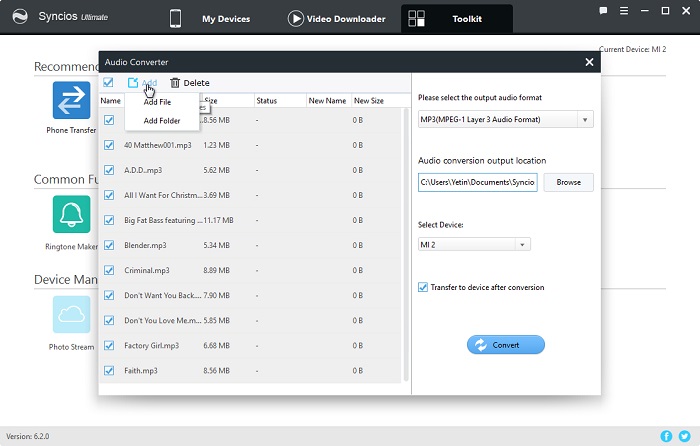Uncheck Criminal.mp3 checkbox
Image resolution: width=700 pixels, height=446 pixels.
(109, 270)
